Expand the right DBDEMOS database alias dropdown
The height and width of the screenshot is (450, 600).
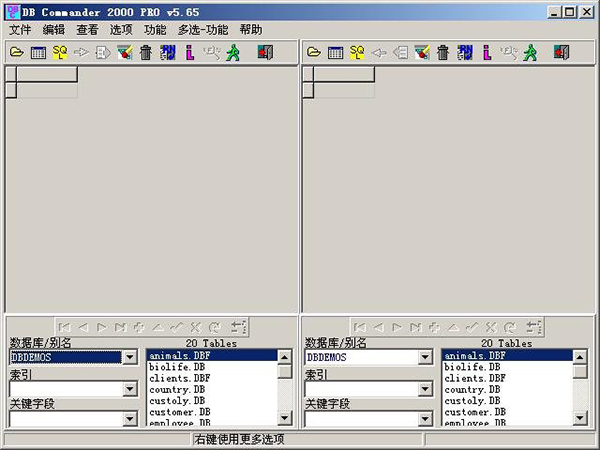coord(426,357)
